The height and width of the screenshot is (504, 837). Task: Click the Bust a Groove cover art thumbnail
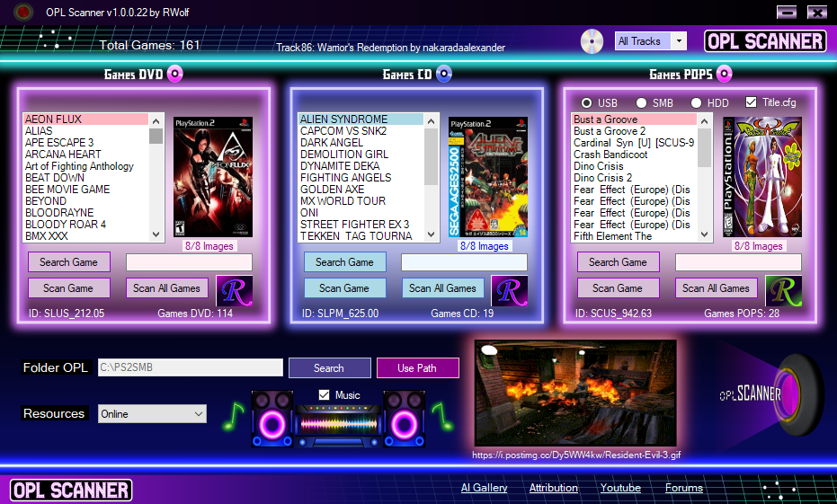(762, 177)
